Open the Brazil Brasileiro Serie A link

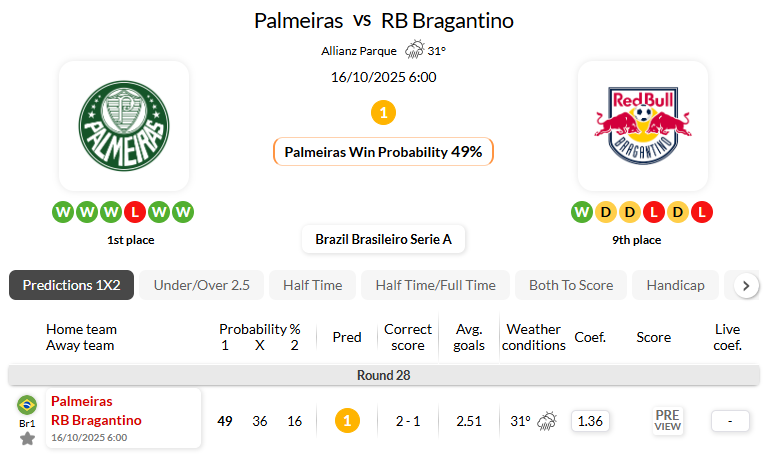(x=383, y=240)
